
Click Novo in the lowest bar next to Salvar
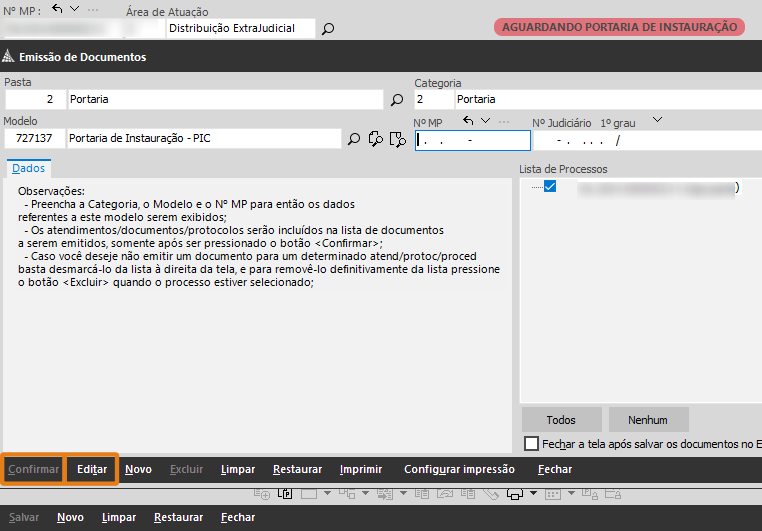coord(70,517)
